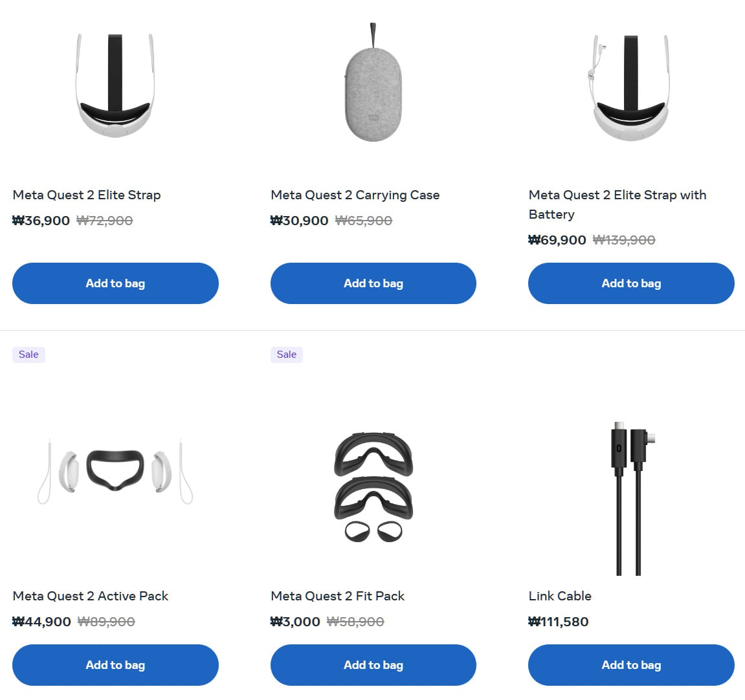Add Elite Strap with Battery to bag
Viewport: 745px width, 700px height.
pos(631,283)
